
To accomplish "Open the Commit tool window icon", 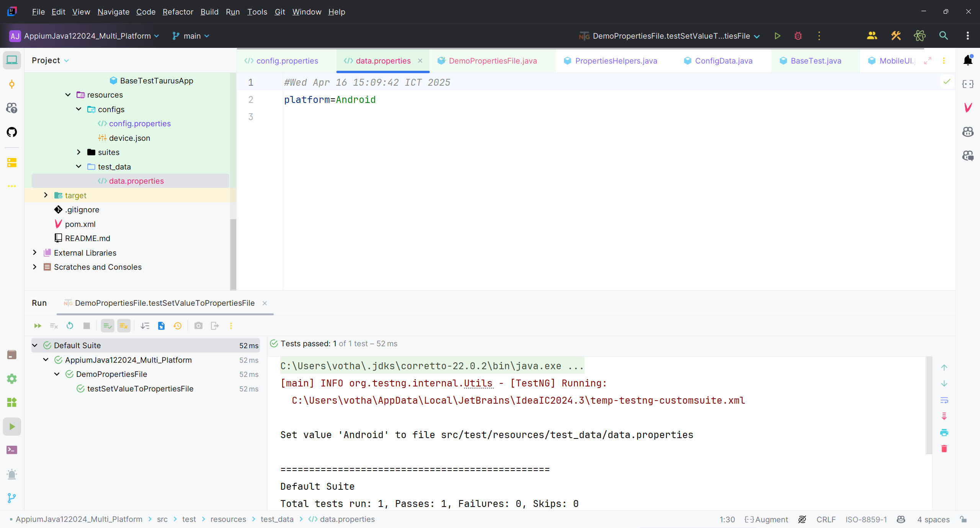I will pyautogui.click(x=12, y=84).
